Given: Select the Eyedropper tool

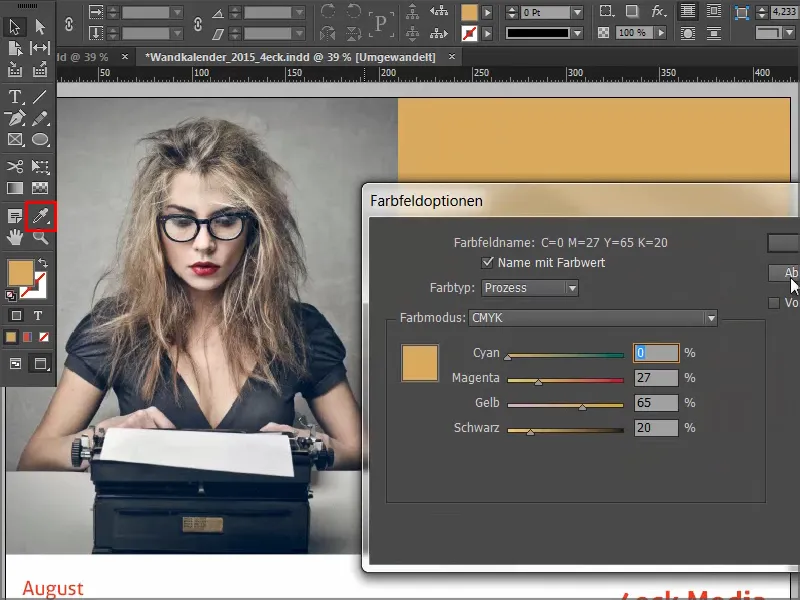Looking at the screenshot, I should (x=41, y=215).
